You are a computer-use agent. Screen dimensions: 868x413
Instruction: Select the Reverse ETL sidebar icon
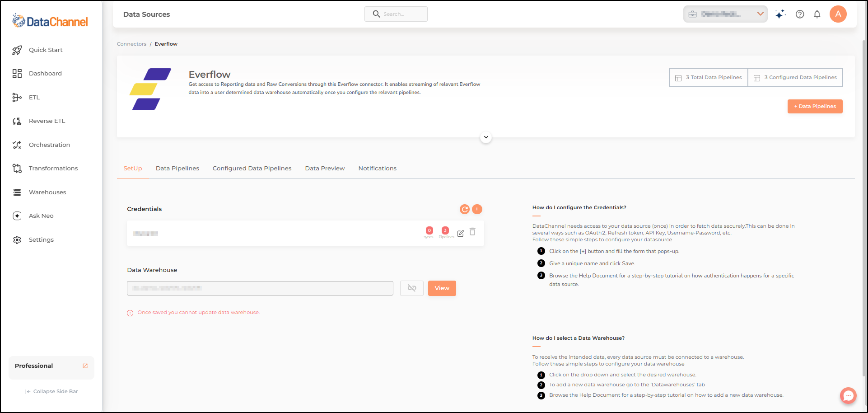tap(17, 121)
